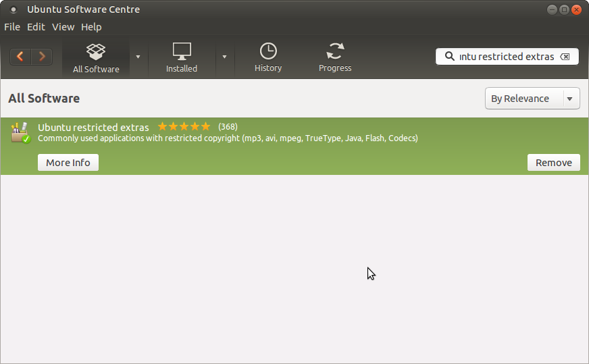Maximize the Software Centre window
Screen dimensions: 589x364
coord(564,9)
